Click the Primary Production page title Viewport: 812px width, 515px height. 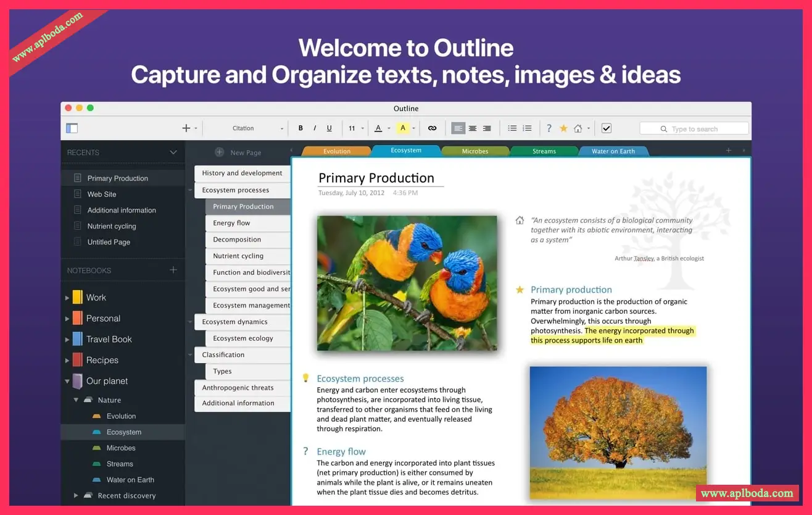pos(376,178)
